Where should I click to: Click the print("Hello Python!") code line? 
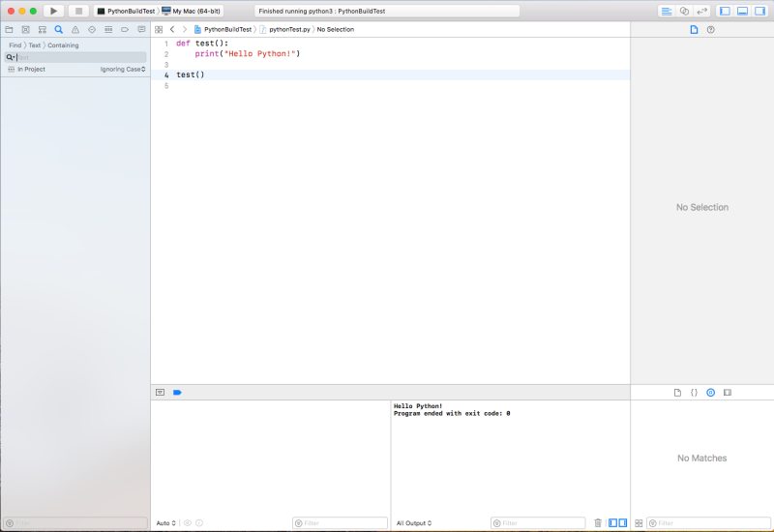point(248,54)
